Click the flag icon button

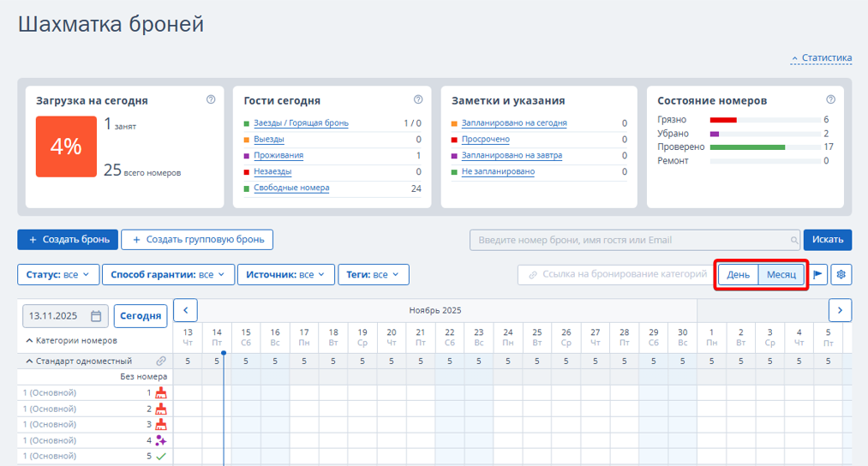coord(818,274)
